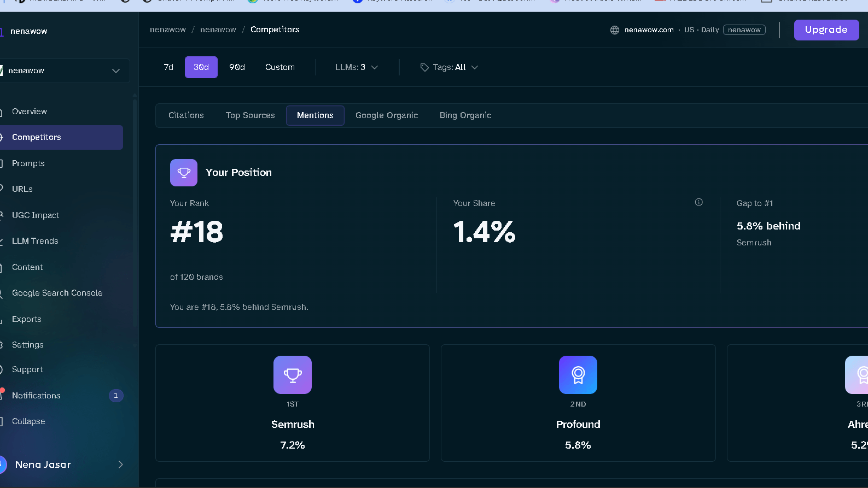Click '5.8% behind' gap text
The height and width of the screenshot is (488, 868).
pos(768,226)
